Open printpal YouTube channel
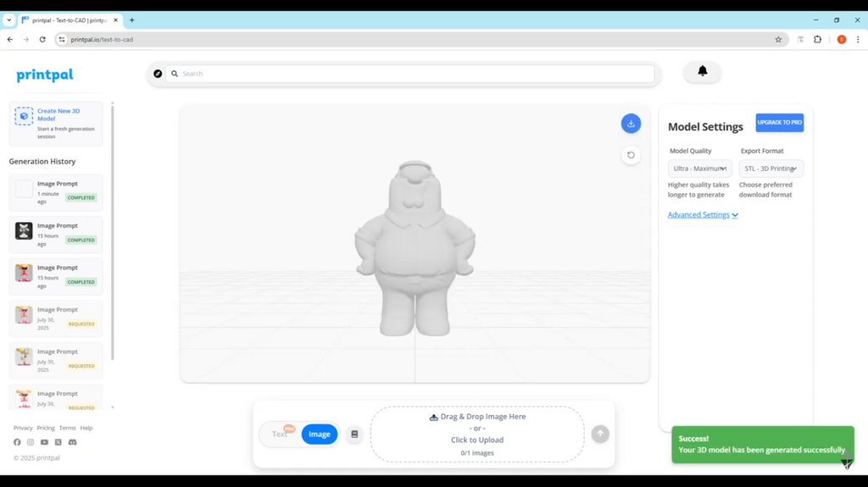This screenshot has width=868, height=487. point(44,442)
